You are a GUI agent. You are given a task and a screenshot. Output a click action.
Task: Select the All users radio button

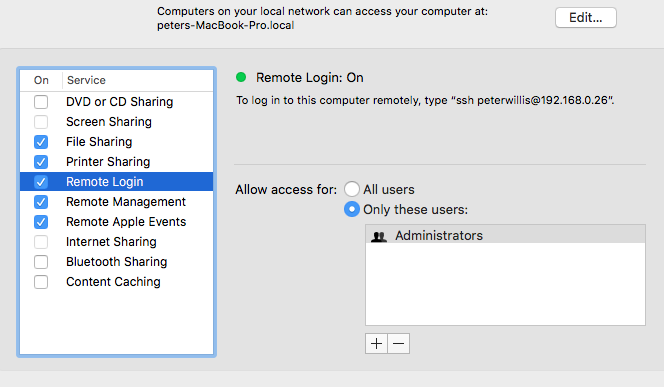pos(352,189)
